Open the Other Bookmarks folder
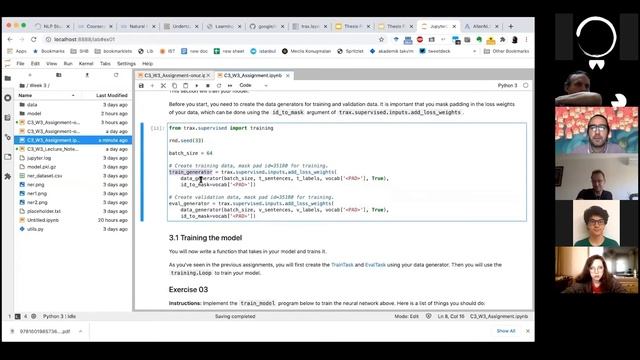The height and width of the screenshot is (360, 640). click(x=507, y=51)
